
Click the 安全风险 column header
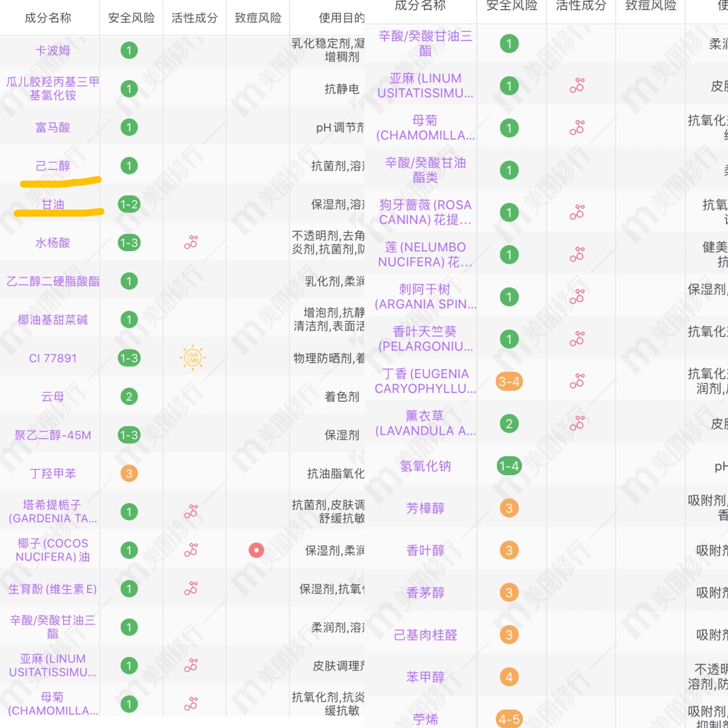(x=131, y=17)
